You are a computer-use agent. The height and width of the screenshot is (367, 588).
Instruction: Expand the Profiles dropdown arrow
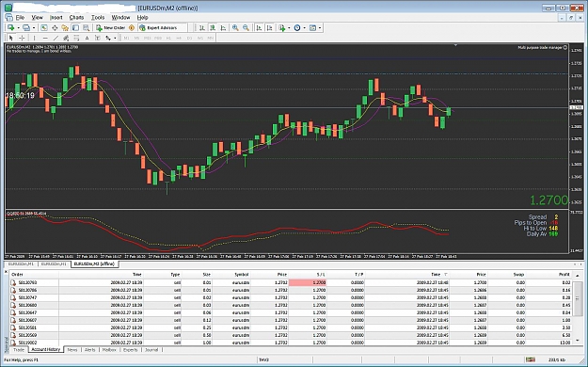(33, 28)
